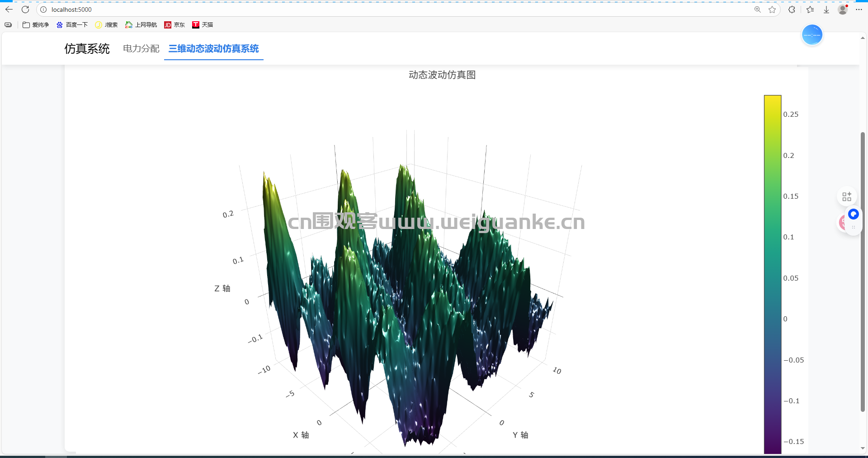Open the favorites list icon
This screenshot has width=868, height=458.
810,10
